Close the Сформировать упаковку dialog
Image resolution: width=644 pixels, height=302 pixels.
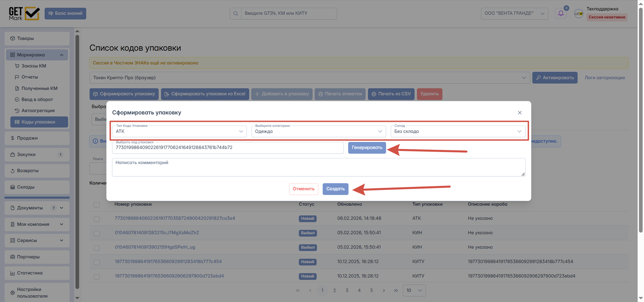point(520,113)
